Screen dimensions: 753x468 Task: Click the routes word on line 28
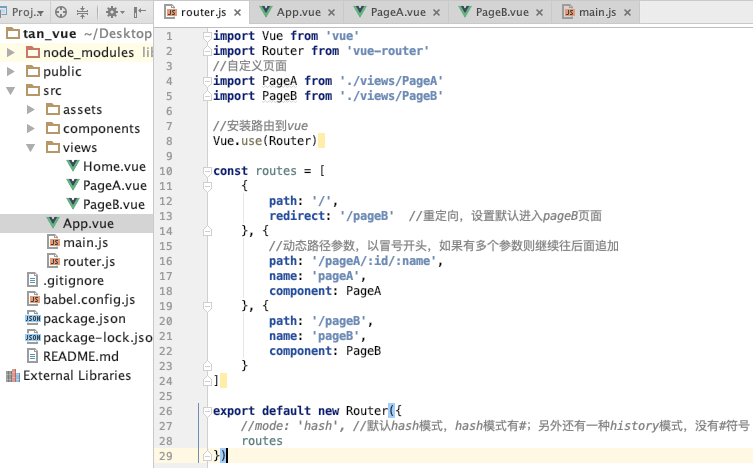[x=262, y=441]
